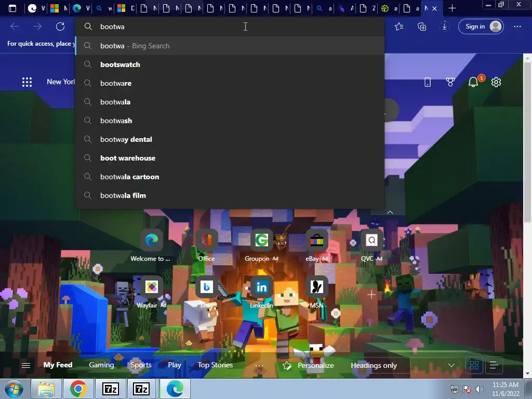
Task: Click the Action Center flag icon
Action: pos(467,389)
